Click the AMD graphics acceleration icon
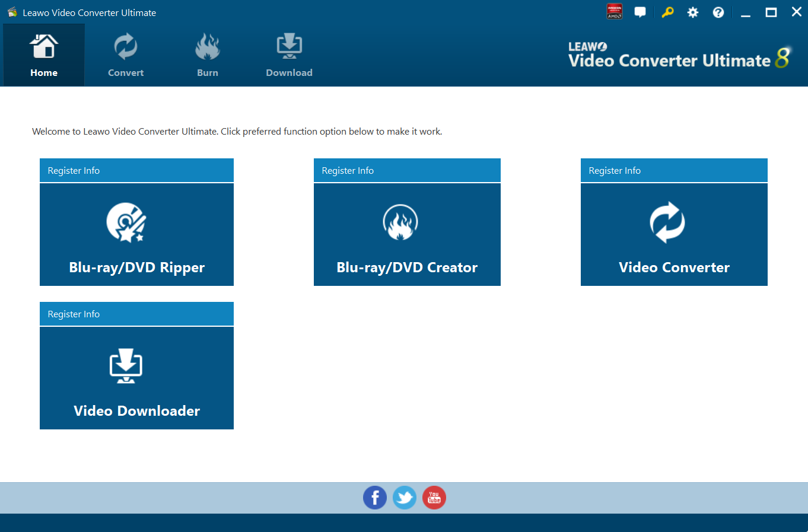This screenshot has height=532, width=808. [615, 12]
